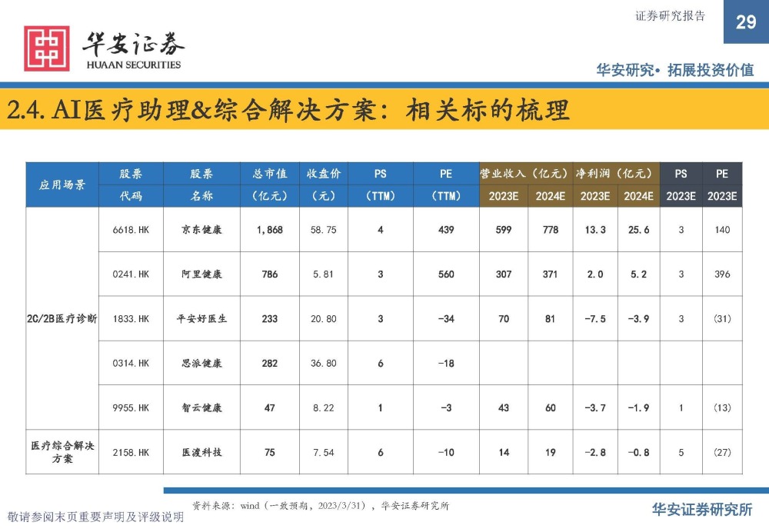This screenshot has height=532, width=769.
Task: Click the closing price 7.54
Action: click(x=324, y=453)
